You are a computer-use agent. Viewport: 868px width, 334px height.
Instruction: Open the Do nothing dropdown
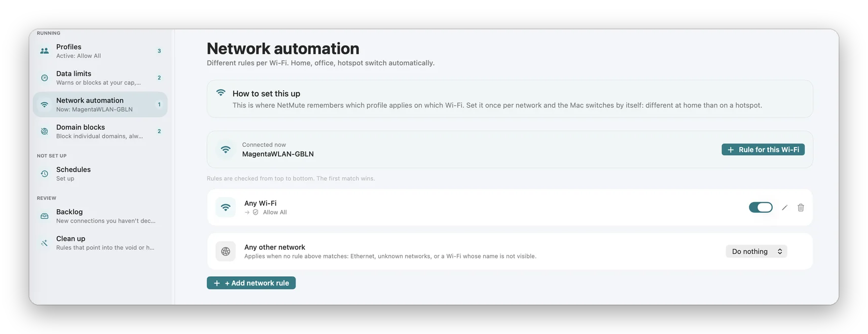(756, 251)
